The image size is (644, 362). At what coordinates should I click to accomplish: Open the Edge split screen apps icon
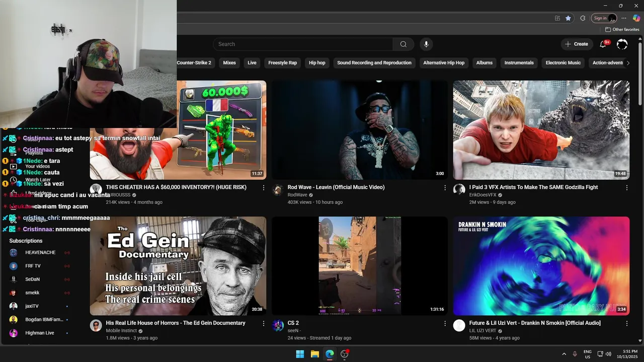[557, 18]
